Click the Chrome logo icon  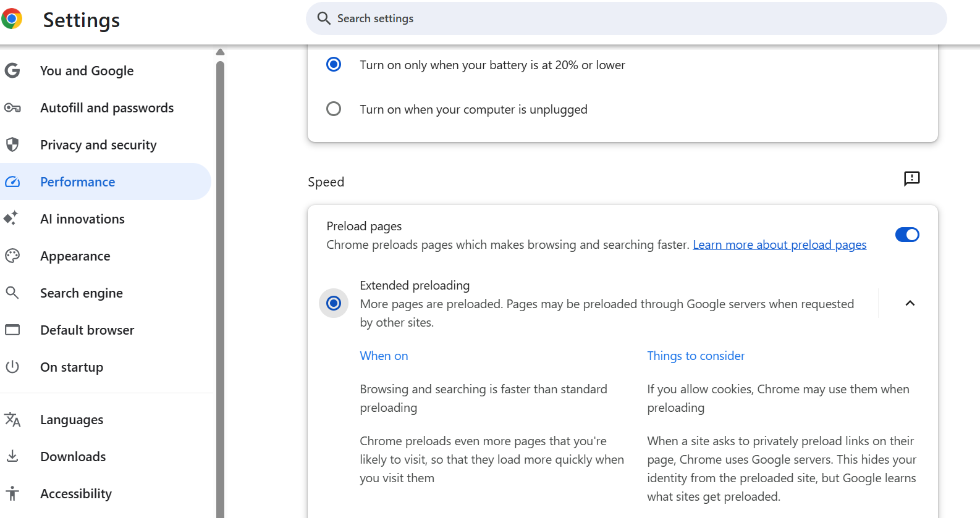click(12, 19)
